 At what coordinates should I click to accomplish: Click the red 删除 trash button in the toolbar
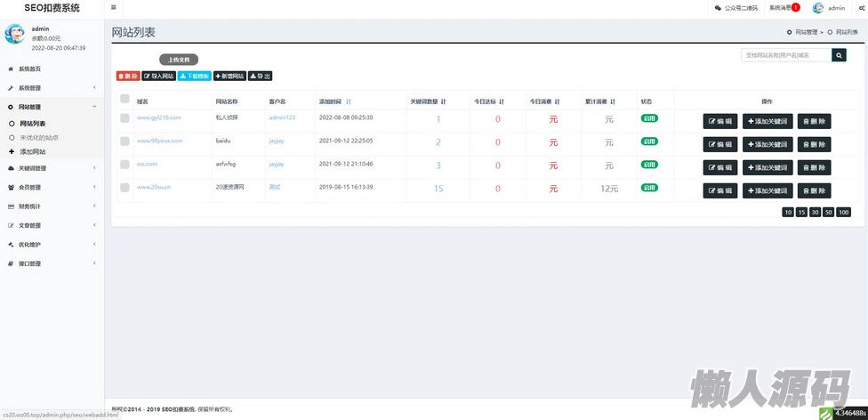click(x=128, y=76)
